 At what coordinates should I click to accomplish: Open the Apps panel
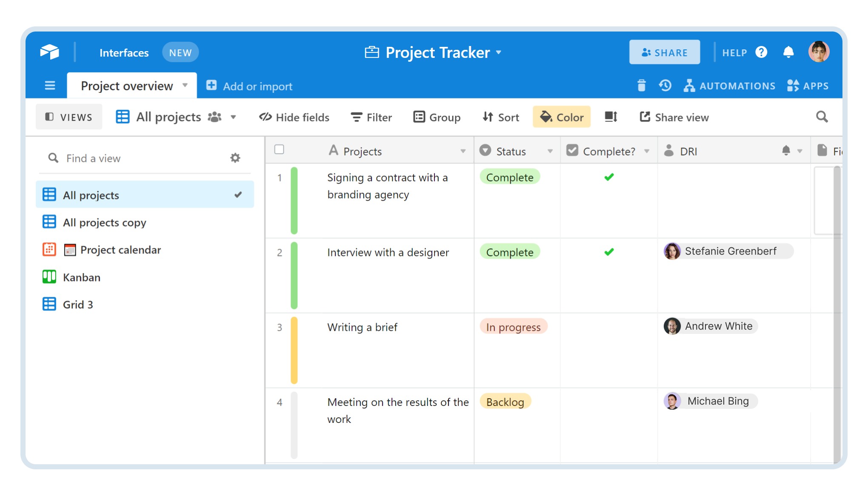[808, 85]
